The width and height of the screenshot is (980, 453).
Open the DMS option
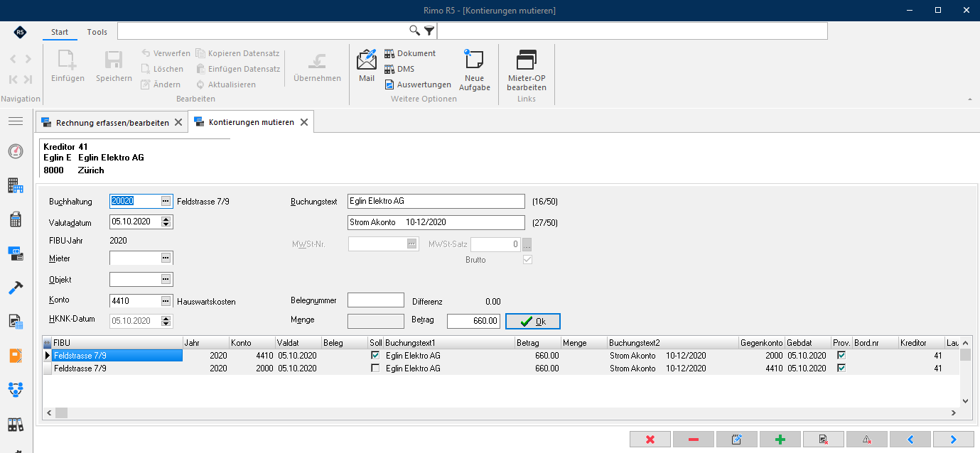coord(399,69)
